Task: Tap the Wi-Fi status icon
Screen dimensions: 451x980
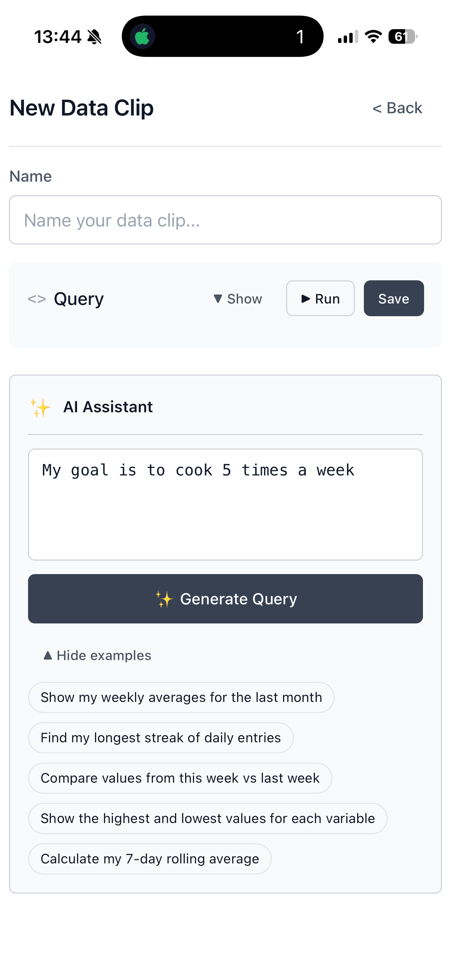Action: coord(373,37)
